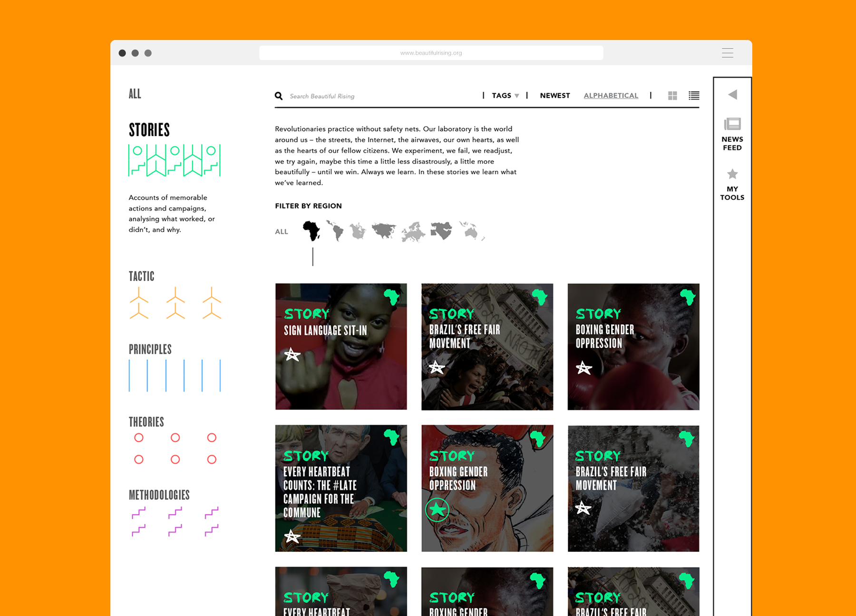This screenshot has width=856, height=616.
Task: Select ALL in the left sidebar
Action: pos(135,94)
